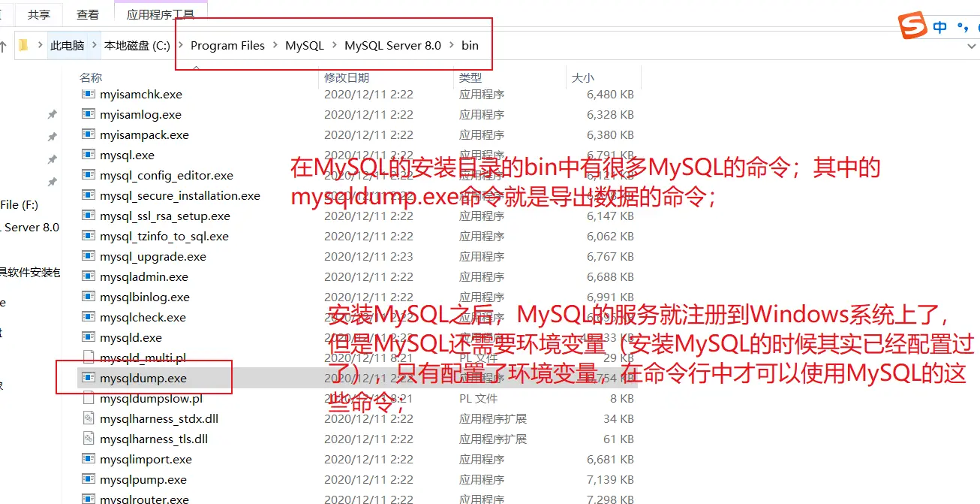980x504 pixels.
Task: Click size 6,328 KB of myisamlog.exe
Action: coord(610,115)
